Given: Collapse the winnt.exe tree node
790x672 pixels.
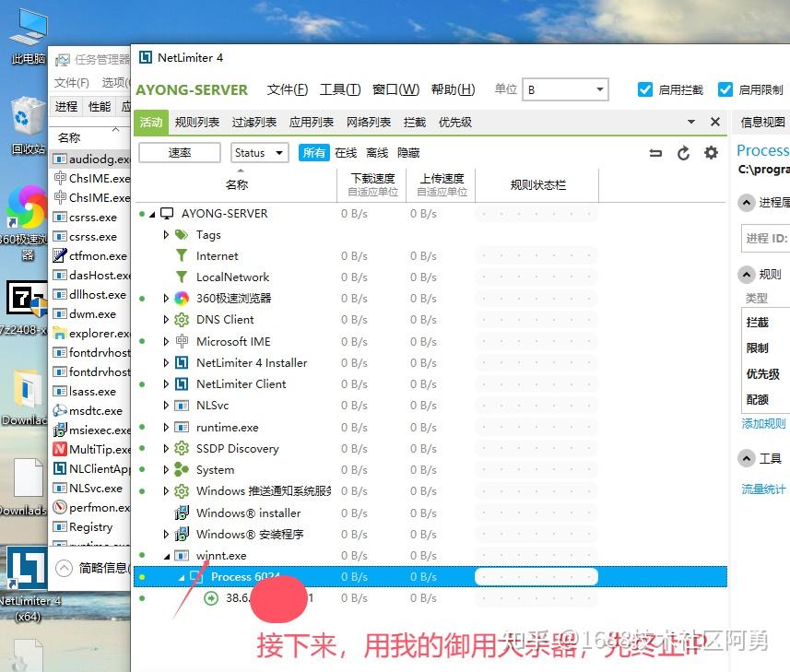Looking at the screenshot, I should (166, 556).
